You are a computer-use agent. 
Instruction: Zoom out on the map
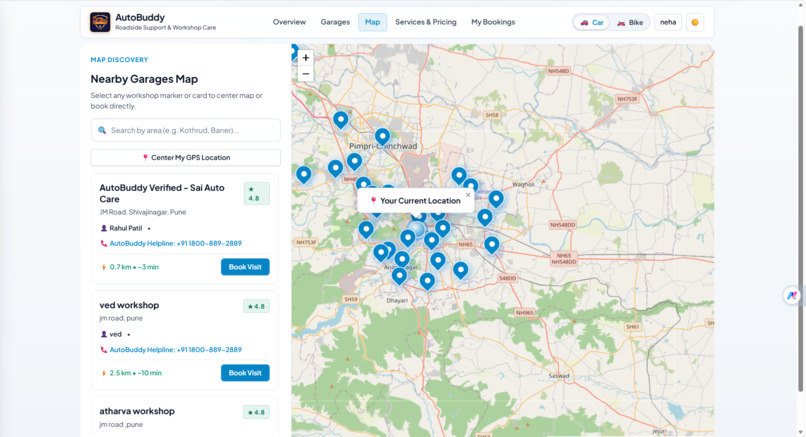coord(306,74)
